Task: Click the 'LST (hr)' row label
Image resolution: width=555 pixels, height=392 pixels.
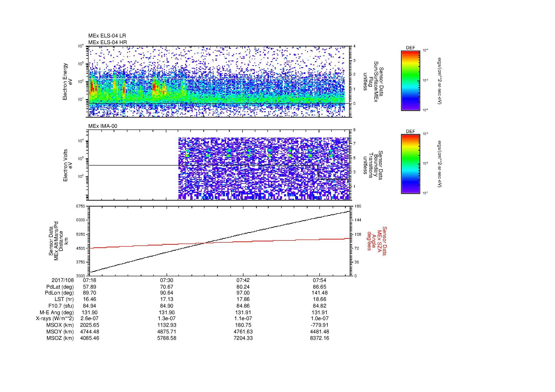Action: coord(64,299)
